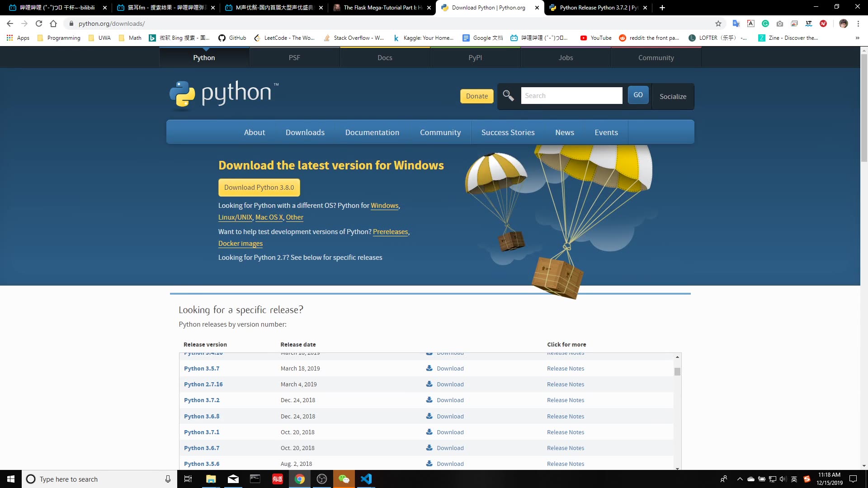Show more bookmarks via chevron
The height and width of the screenshot is (488, 868).
click(x=857, y=38)
